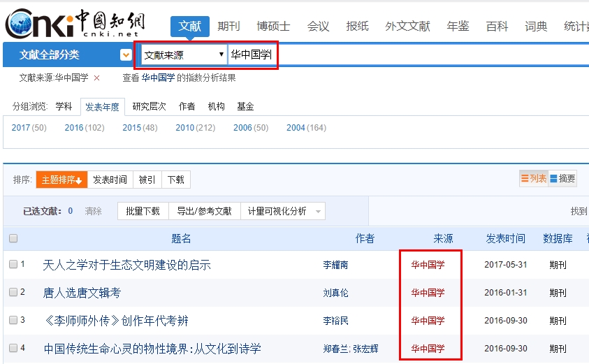The height and width of the screenshot is (364, 589).
Task: Group results by 学科
Action: pos(64,107)
